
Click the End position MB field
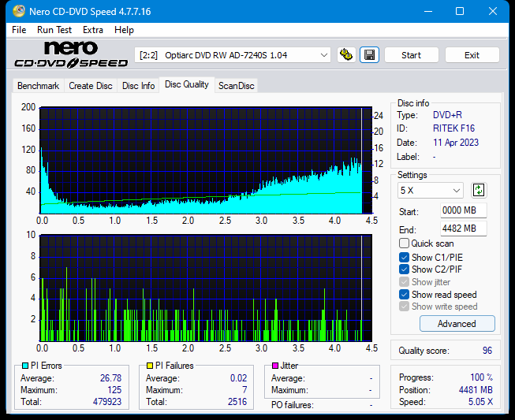[463, 229]
